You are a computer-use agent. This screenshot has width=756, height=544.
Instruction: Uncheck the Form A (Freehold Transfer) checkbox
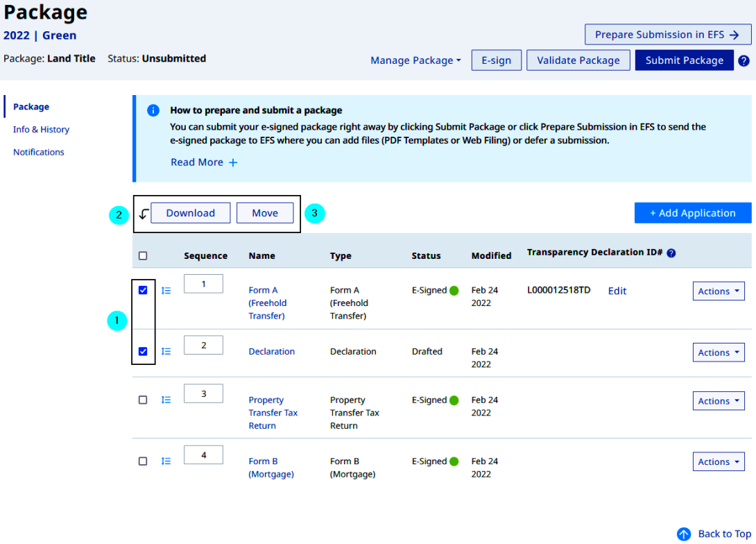point(143,291)
